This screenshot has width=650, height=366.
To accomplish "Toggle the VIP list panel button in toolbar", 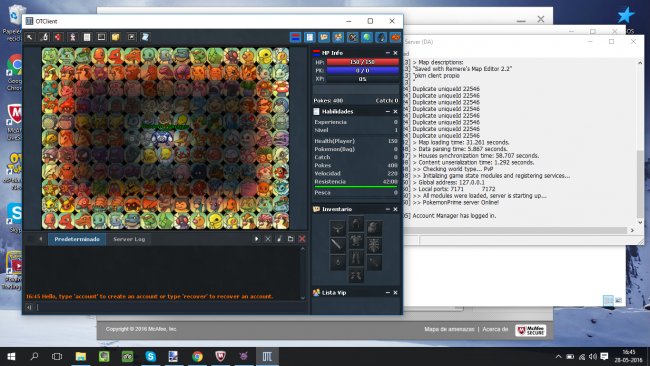I will (338, 37).
